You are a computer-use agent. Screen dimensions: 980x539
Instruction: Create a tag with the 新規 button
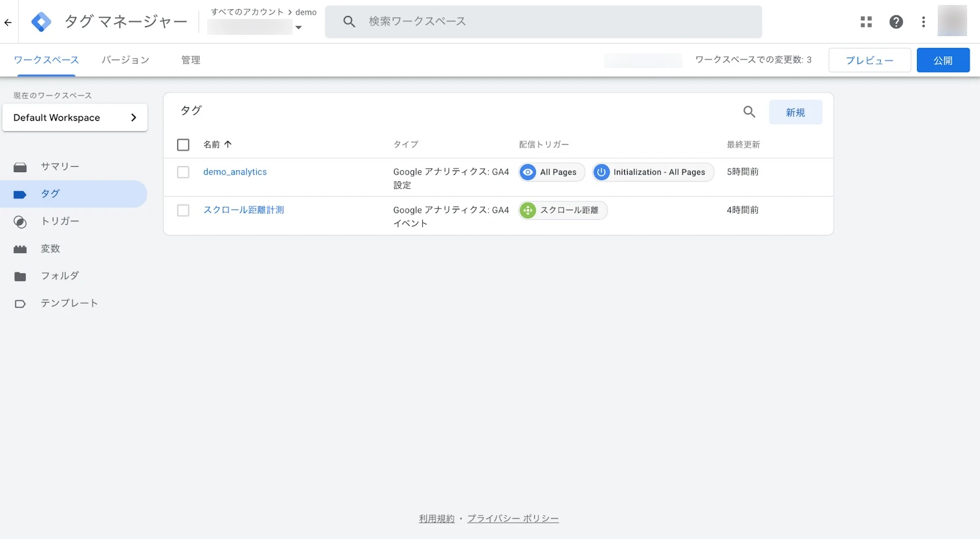[x=796, y=112]
